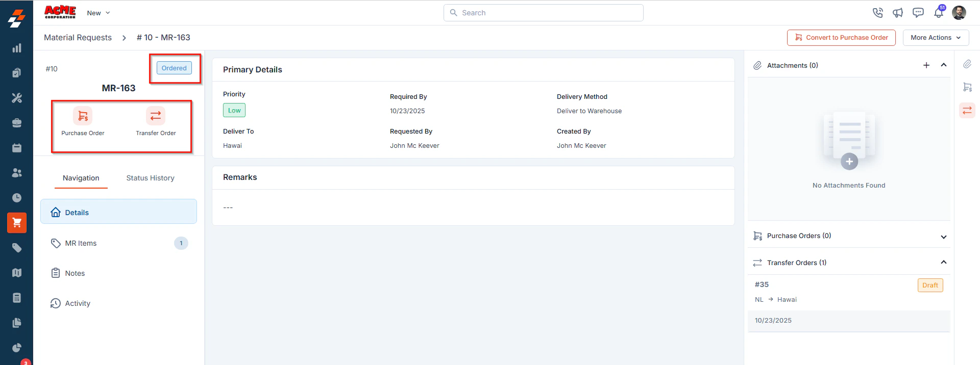
Task: Click the phone call icon in header
Action: click(877, 13)
